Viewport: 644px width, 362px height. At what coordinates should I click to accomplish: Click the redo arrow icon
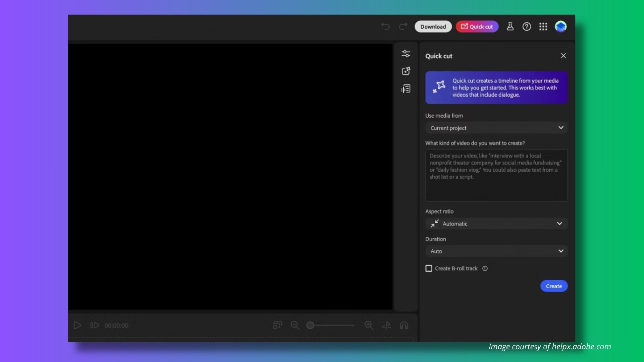pyautogui.click(x=403, y=26)
